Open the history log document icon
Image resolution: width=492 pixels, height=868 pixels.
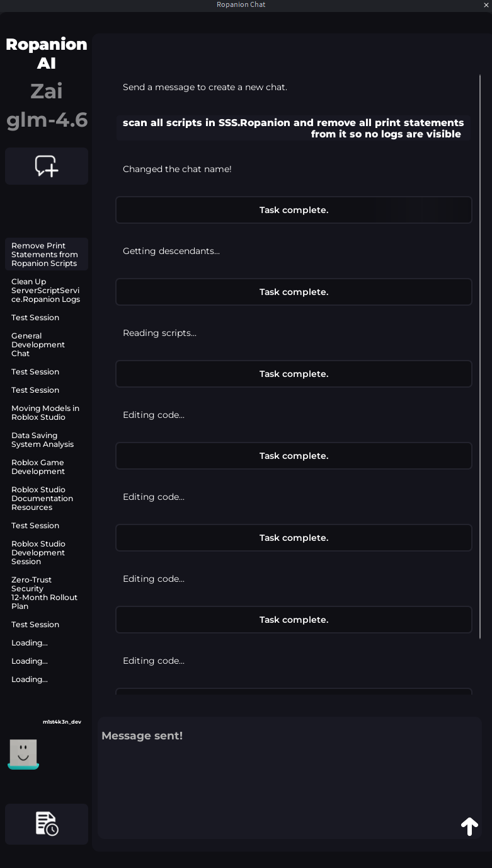[47, 824]
